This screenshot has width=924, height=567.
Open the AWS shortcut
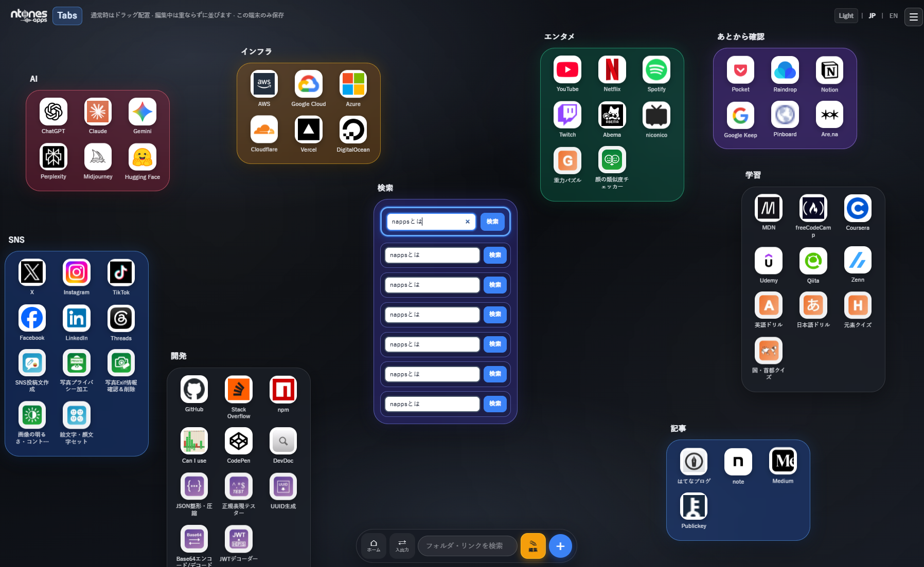264,84
